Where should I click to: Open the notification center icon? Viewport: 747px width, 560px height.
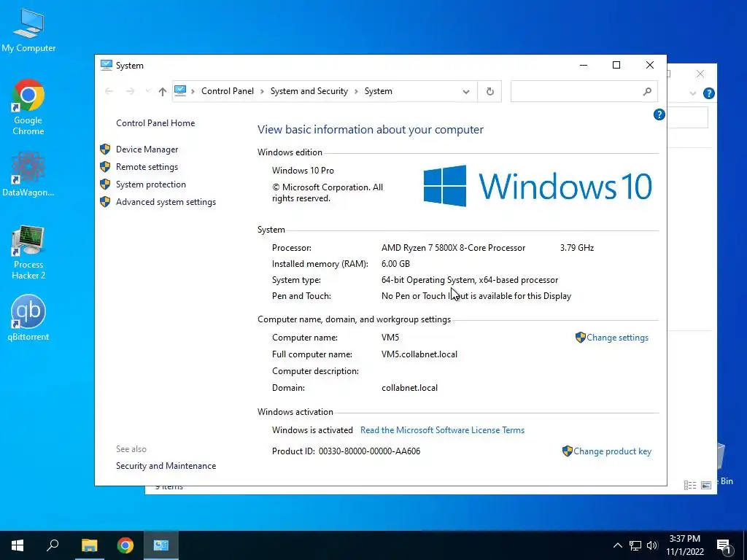(x=724, y=545)
